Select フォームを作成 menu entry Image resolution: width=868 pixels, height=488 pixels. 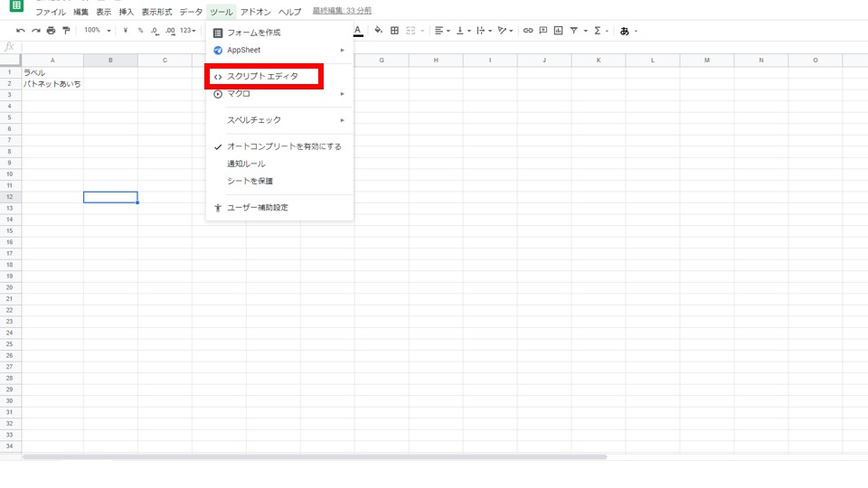[253, 33]
